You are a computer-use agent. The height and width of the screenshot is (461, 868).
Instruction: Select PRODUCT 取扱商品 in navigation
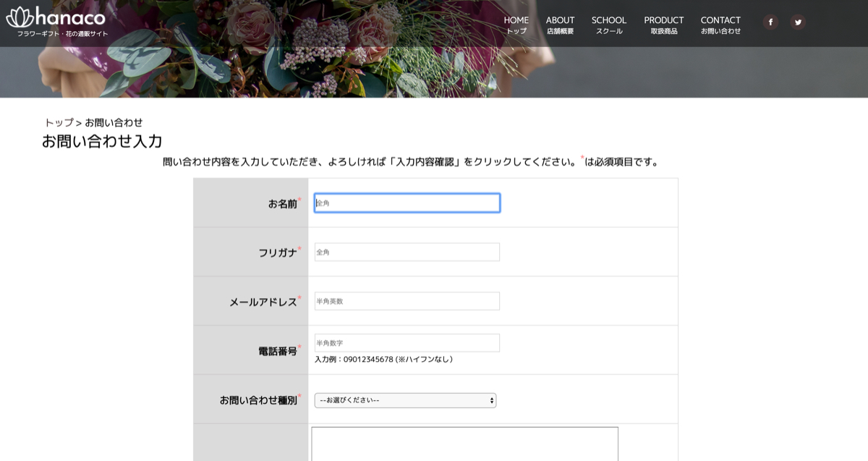pos(663,25)
